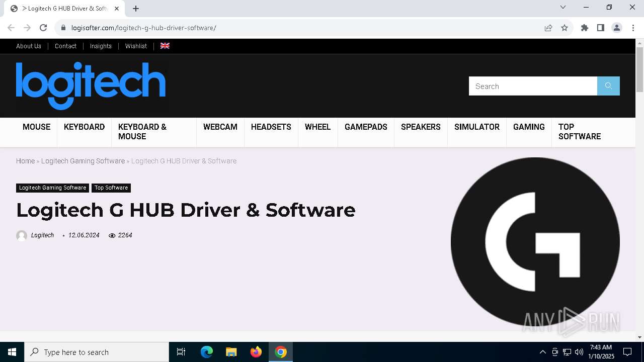Click the blue logitech site logo
The width and height of the screenshot is (644, 362).
click(91, 85)
